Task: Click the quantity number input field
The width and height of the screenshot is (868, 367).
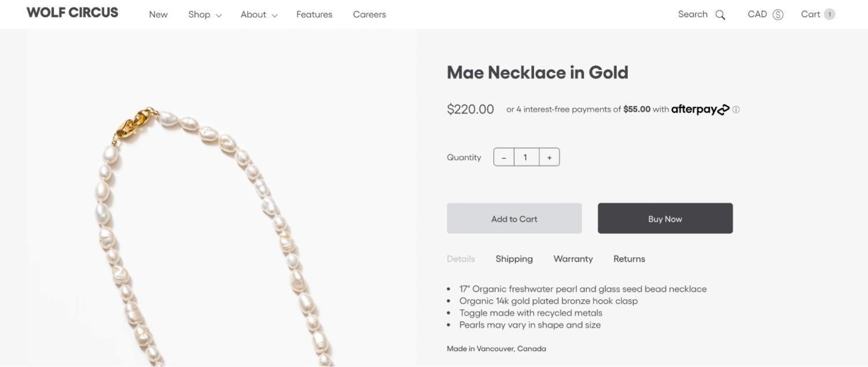Action: [x=526, y=157]
